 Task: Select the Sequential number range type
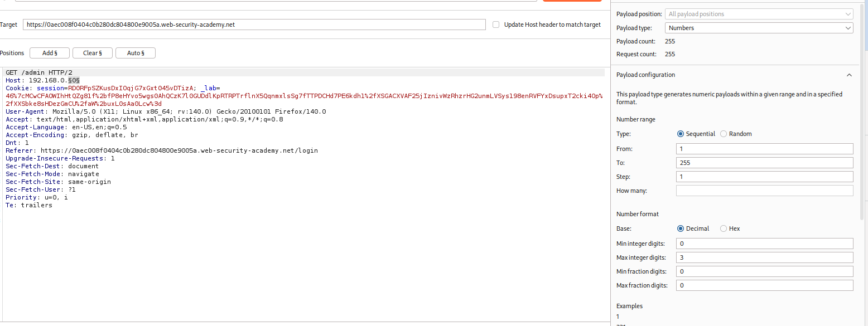tap(680, 134)
